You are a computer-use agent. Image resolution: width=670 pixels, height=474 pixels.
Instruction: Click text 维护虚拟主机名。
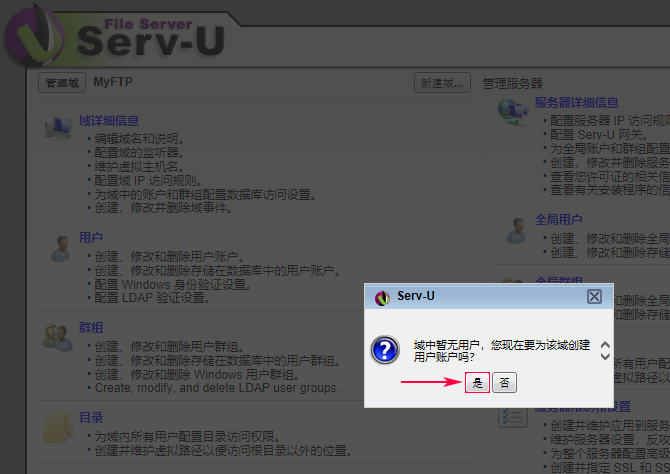tap(139, 166)
